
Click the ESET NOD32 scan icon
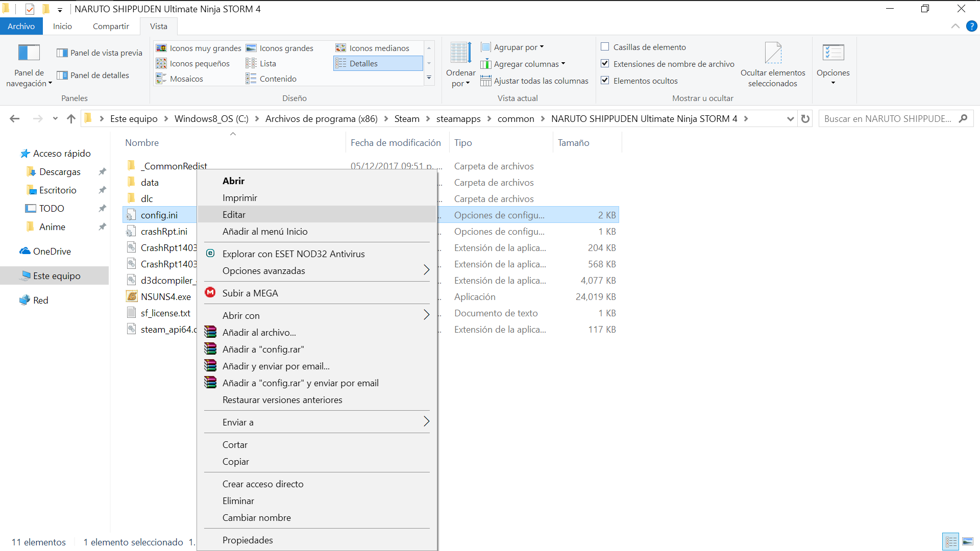point(210,253)
